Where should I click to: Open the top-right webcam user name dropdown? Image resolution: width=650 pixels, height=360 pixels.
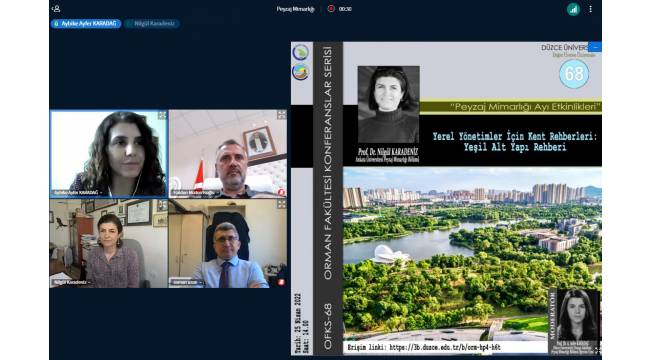pos(195,193)
